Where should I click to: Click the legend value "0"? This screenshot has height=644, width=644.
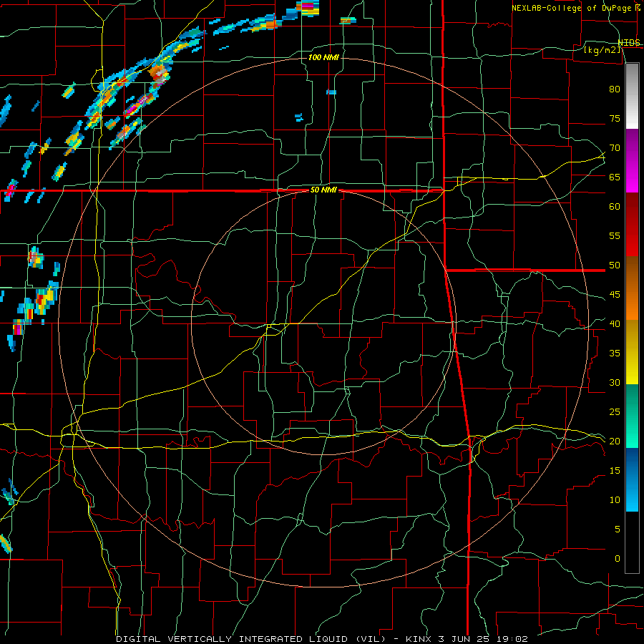point(617,559)
